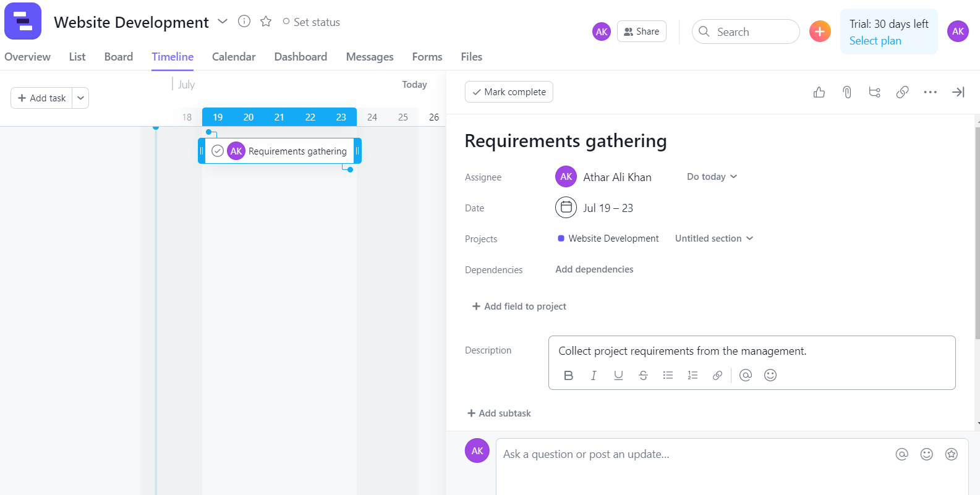Click Website Development project tag
The width and height of the screenshot is (980, 495).
point(608,239)
